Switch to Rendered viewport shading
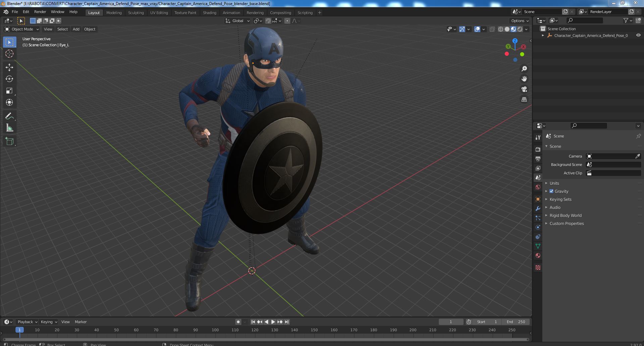Image resolution: width=644 pixels, height=346 pixels. coord(520,29)
